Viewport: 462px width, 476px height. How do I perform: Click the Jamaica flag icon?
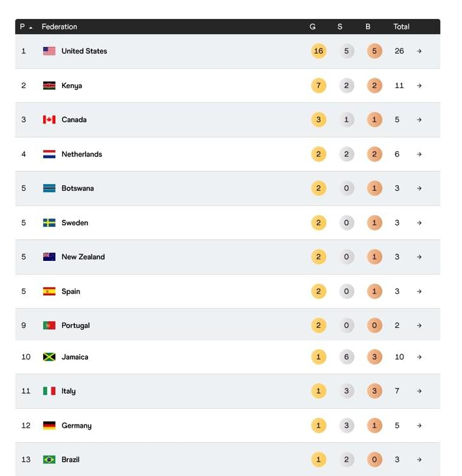(49, 357)
